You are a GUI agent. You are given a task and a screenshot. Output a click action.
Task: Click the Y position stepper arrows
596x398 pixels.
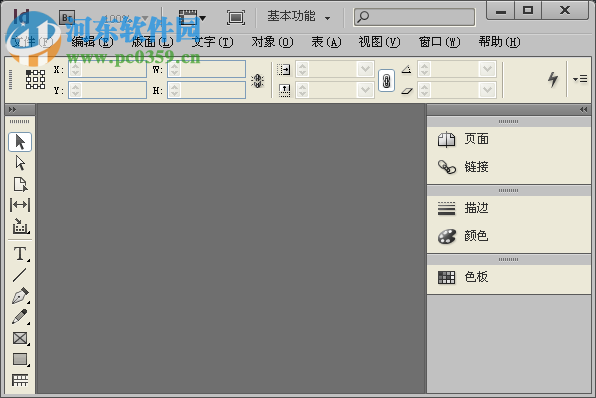pos(75,90)
